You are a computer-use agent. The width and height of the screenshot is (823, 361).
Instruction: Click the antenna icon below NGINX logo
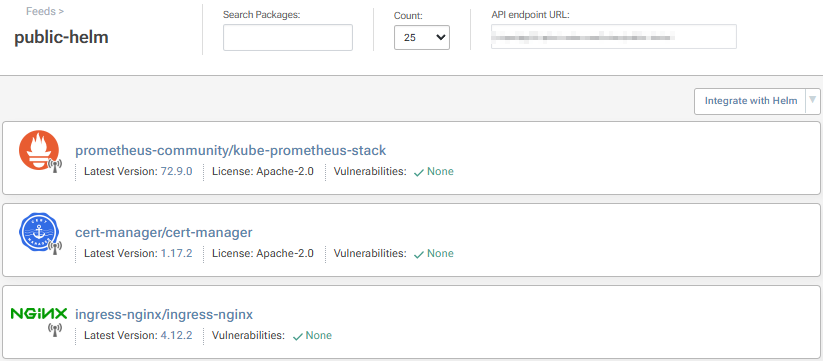[x=55, y=330]
